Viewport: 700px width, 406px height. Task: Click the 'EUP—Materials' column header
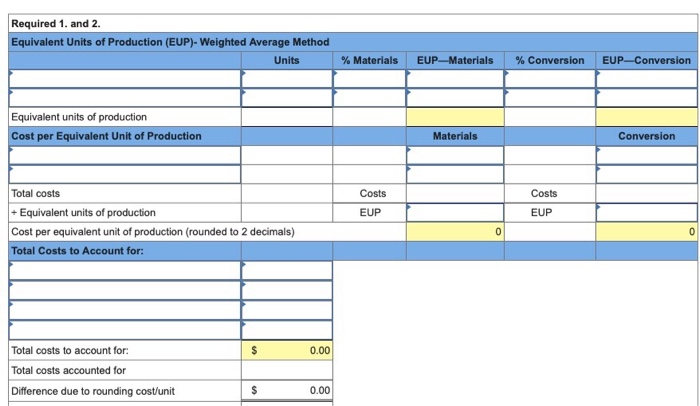pyautogui.click(x=455, y=60)
